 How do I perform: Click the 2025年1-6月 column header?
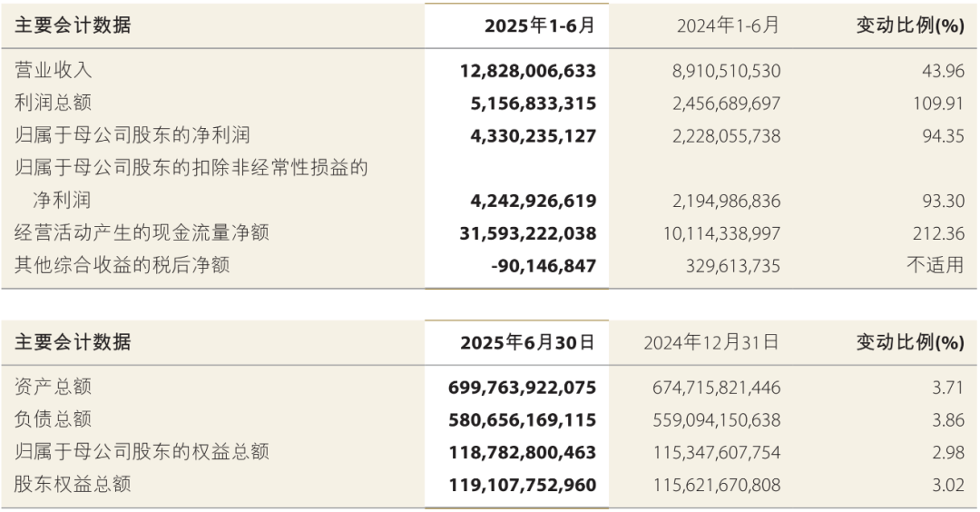click(539, 25)
